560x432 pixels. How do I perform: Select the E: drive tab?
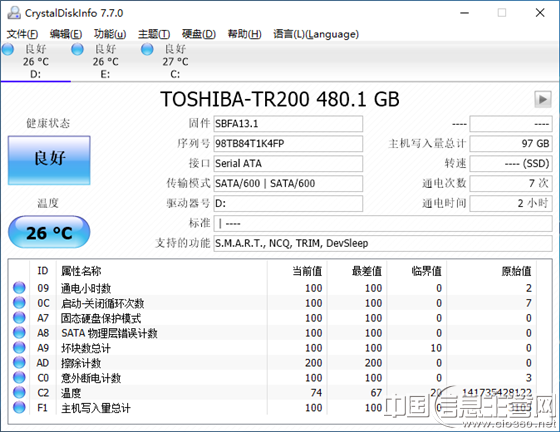click(105, 61)
